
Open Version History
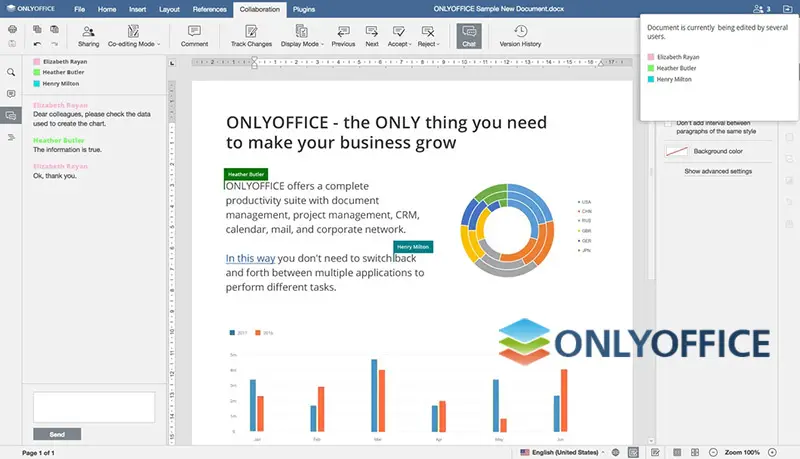(x=520, y=36)
